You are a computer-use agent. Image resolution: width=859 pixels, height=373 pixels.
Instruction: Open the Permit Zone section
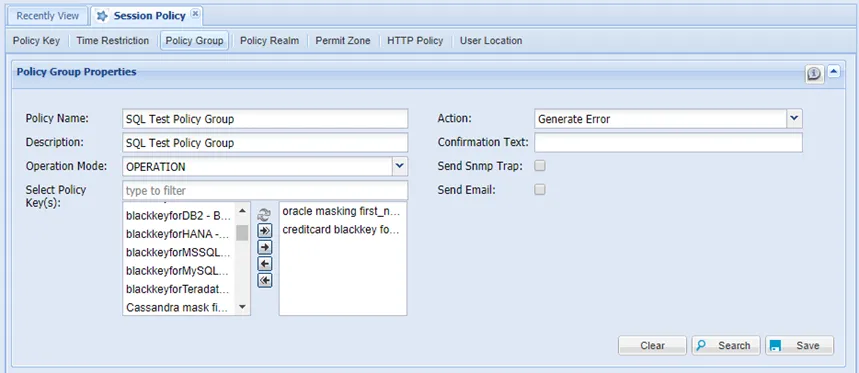tap(343, 41)
